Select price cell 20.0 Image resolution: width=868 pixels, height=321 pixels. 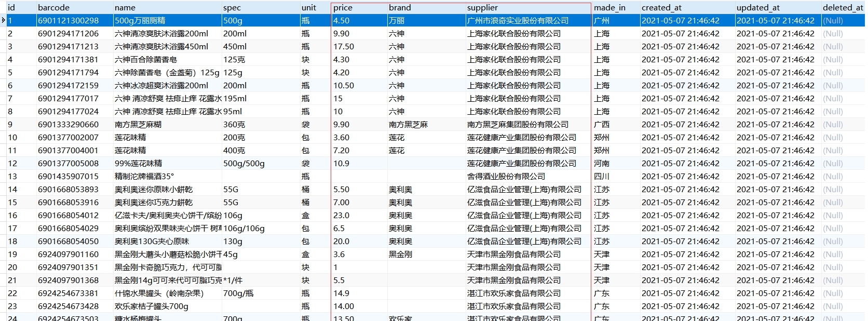(359, 241)
